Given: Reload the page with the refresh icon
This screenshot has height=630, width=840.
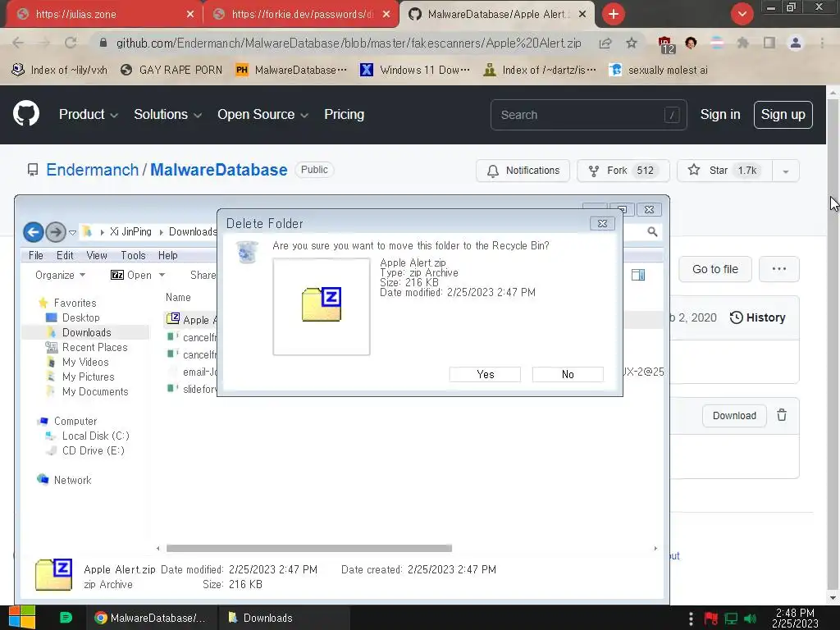Looking at the screenshot, I should point(71,43).
